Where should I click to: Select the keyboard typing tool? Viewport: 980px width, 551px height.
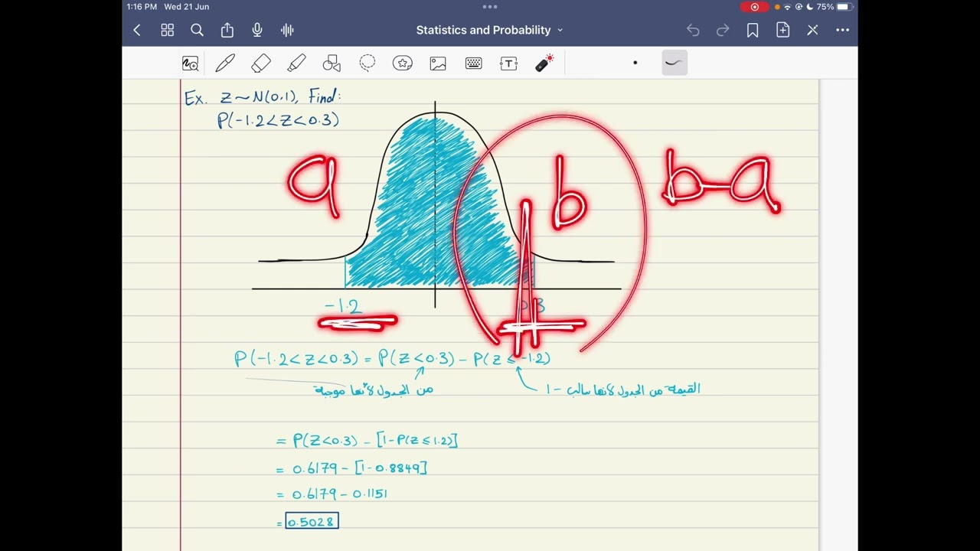pyautogui.click(x=473, y=64)
